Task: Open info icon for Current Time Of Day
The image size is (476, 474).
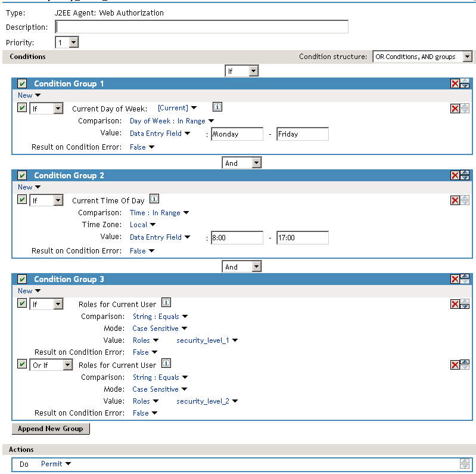Action: tap(154, 199)
